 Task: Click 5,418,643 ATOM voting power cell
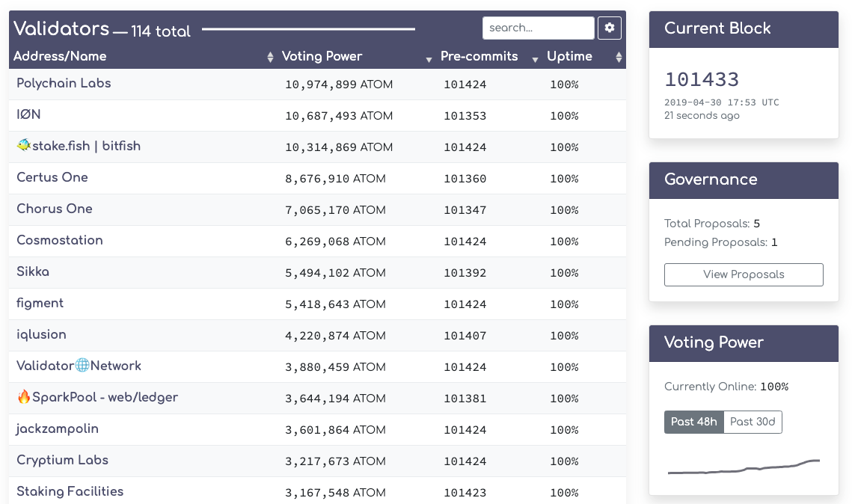[335, 304]
